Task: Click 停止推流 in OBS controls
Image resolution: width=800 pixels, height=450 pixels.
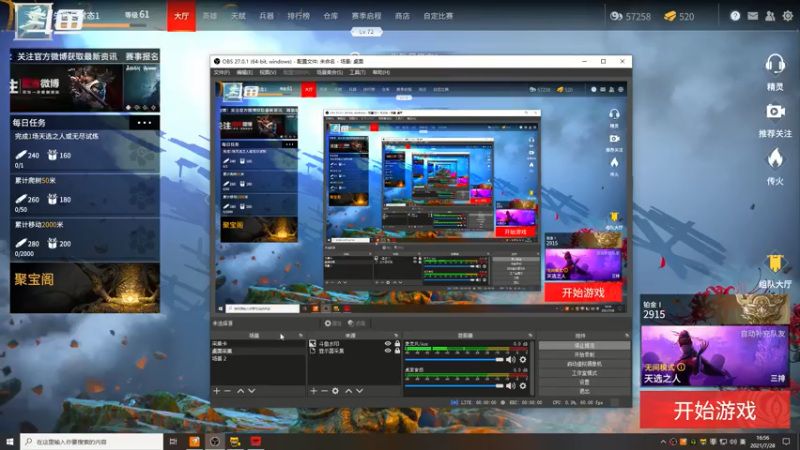Action: click(x=584, y=345)
